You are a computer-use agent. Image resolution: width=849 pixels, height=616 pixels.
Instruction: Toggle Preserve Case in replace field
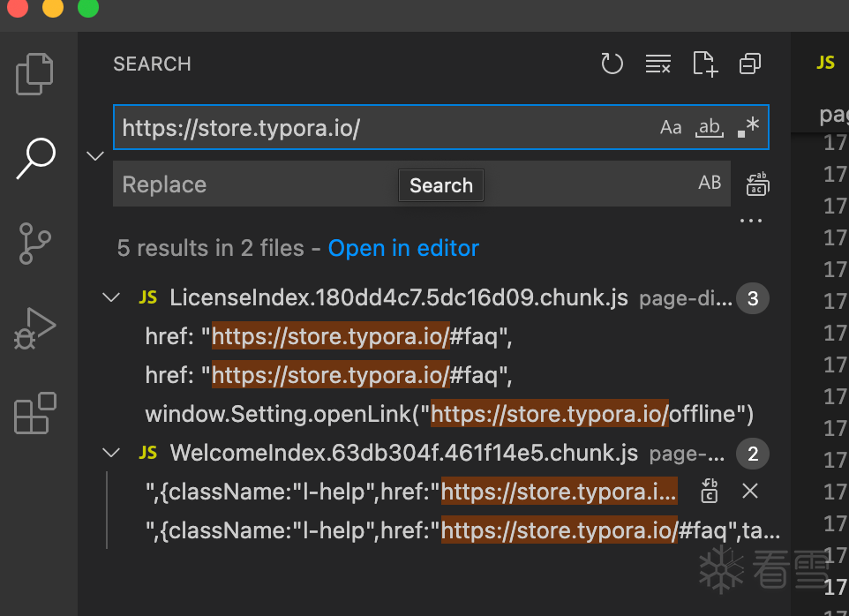tap(710, 183)
